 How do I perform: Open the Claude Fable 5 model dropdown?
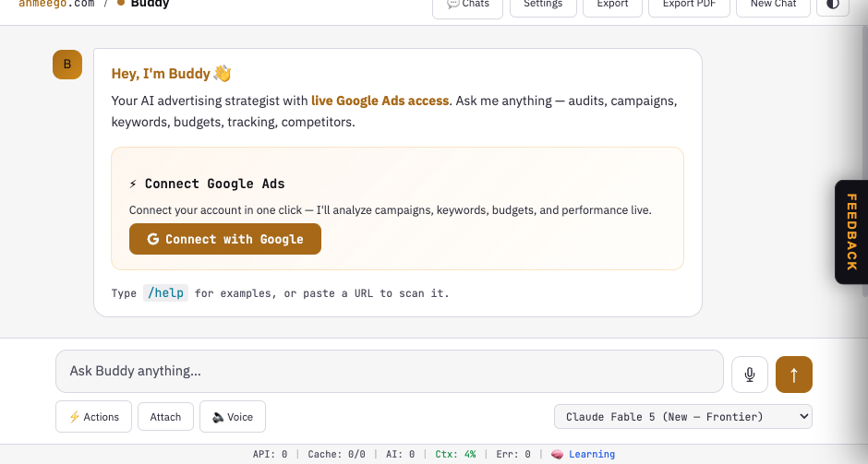(682, 416)
